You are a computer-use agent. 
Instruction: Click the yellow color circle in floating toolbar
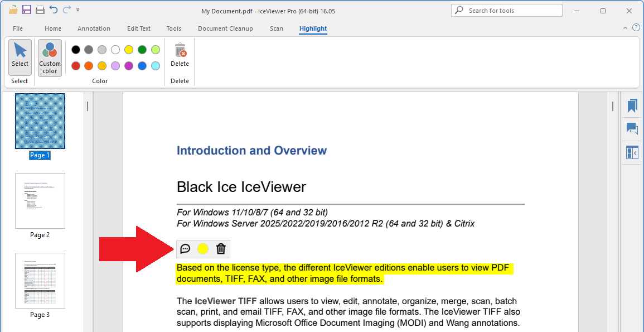pos(203,249)
